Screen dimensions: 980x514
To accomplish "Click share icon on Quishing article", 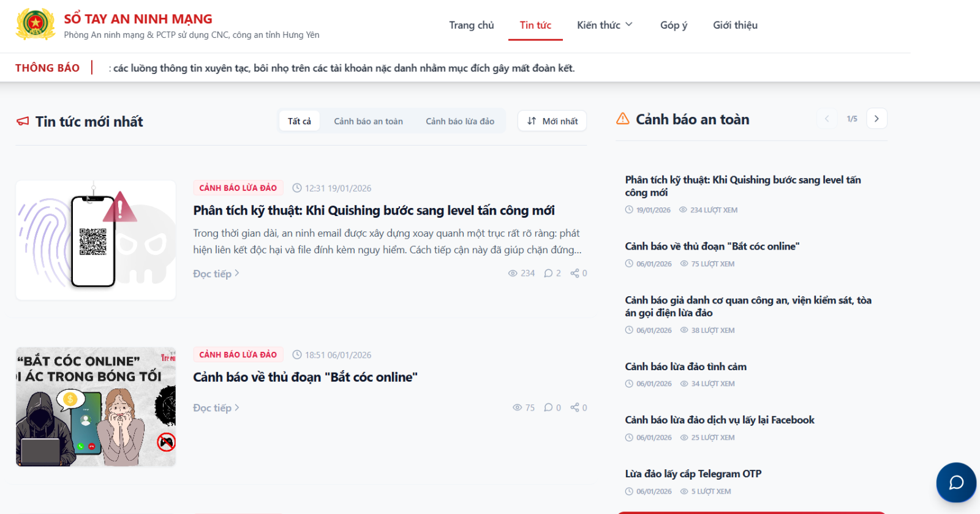I will point(575,274).
